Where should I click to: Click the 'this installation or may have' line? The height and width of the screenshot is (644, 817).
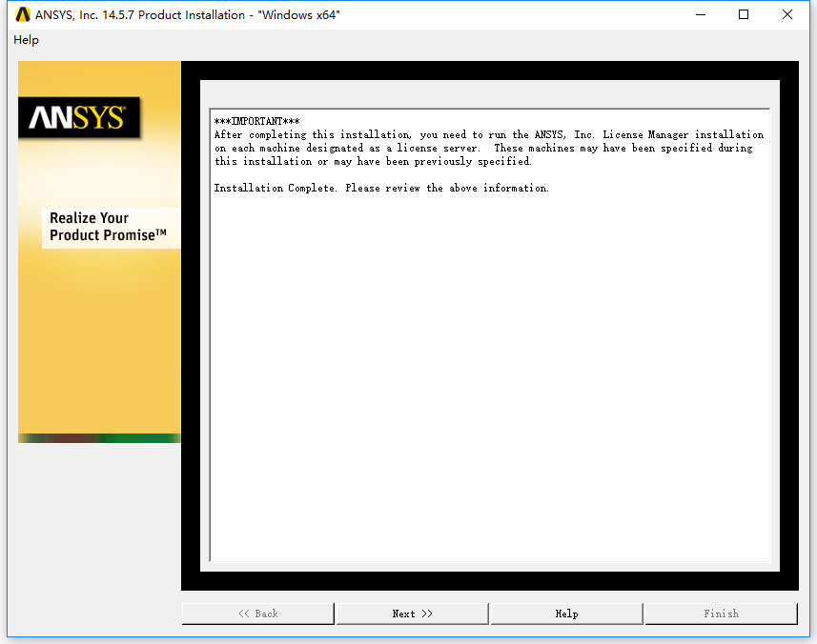tap(373, 161)
